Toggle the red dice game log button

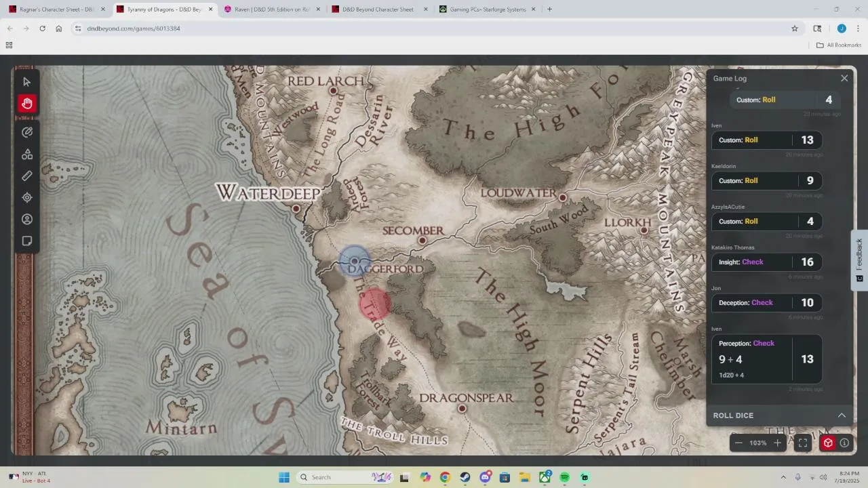pos(828,443)
